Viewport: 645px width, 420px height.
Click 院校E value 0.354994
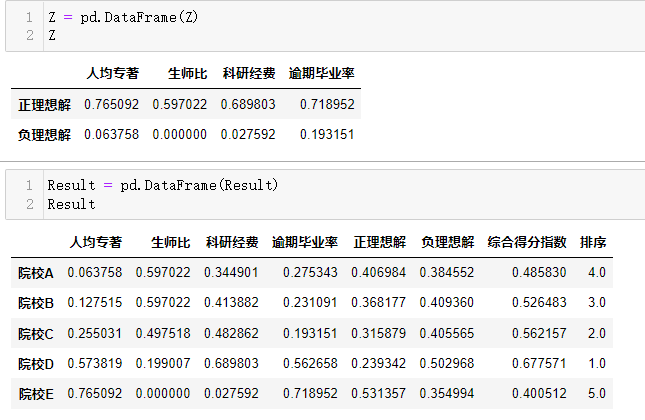pos(447,394)
